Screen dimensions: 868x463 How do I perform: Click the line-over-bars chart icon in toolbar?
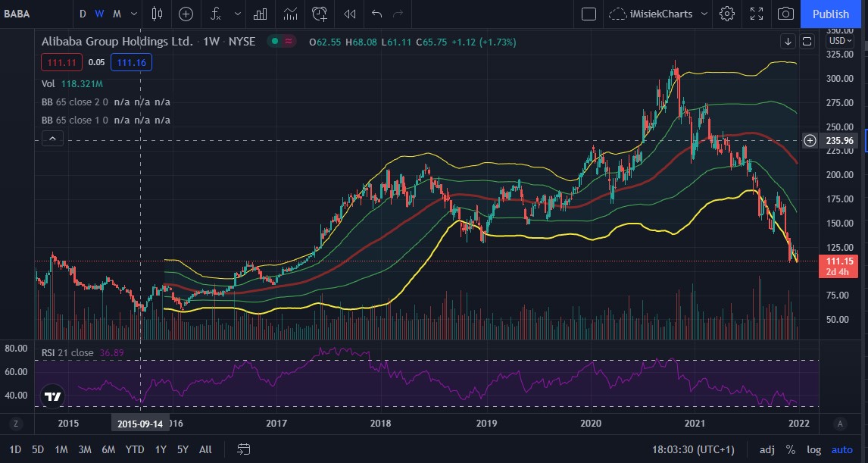290,14
